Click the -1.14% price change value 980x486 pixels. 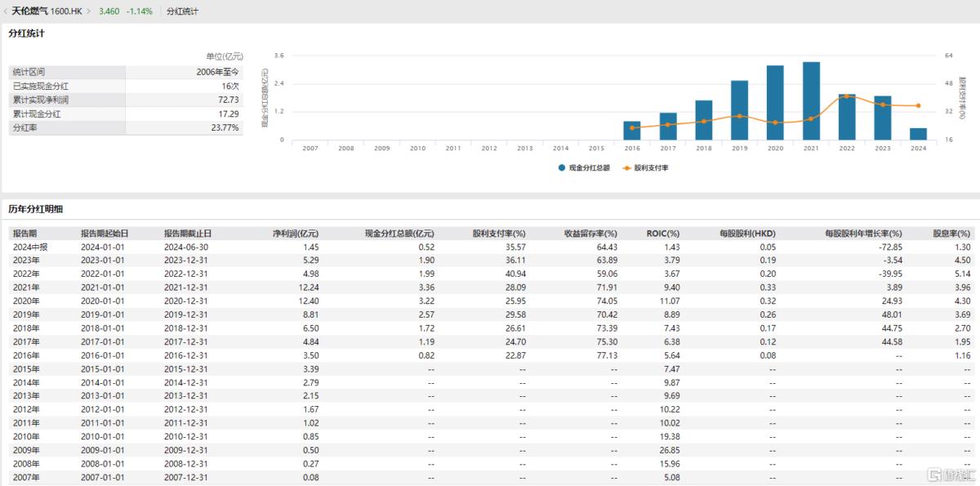click(x=139, y=11)
